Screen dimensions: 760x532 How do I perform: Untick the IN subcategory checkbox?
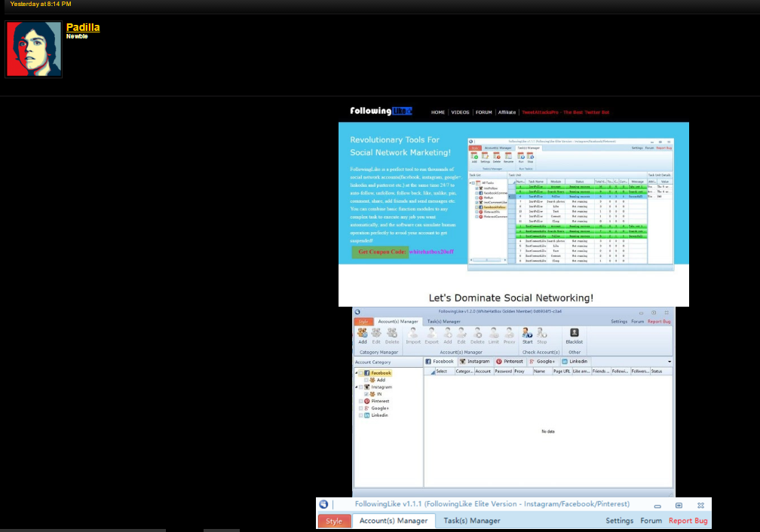coord(366,394)
